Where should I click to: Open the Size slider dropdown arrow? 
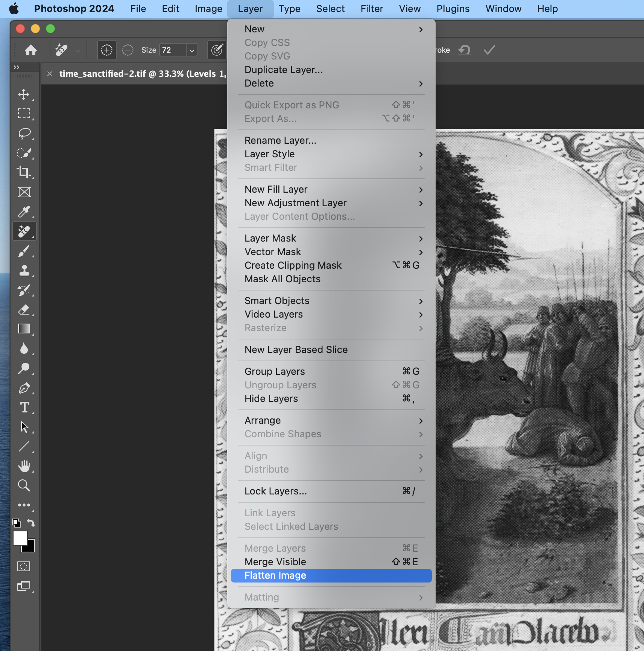click(x=192, y=50)
